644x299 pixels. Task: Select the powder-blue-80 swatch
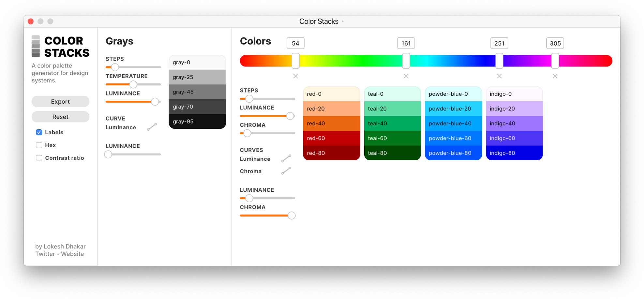(453, 153)
